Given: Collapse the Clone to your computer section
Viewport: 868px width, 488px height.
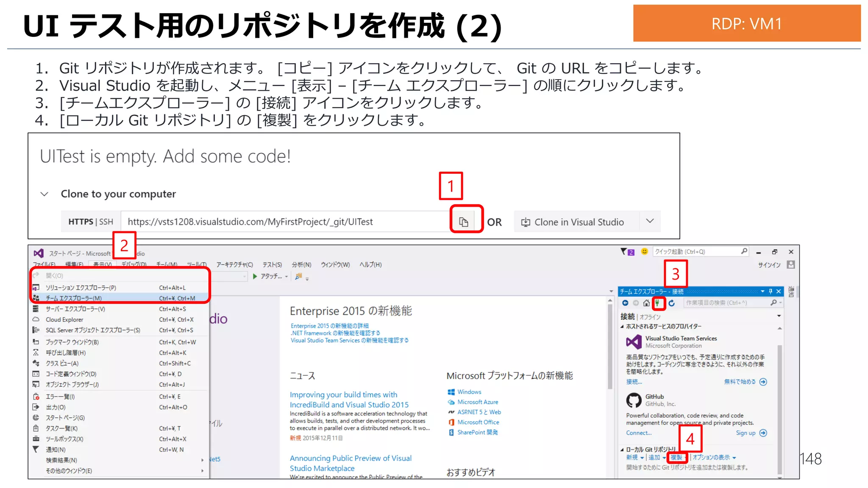Looking at the screenshot, I should [44, 194].
